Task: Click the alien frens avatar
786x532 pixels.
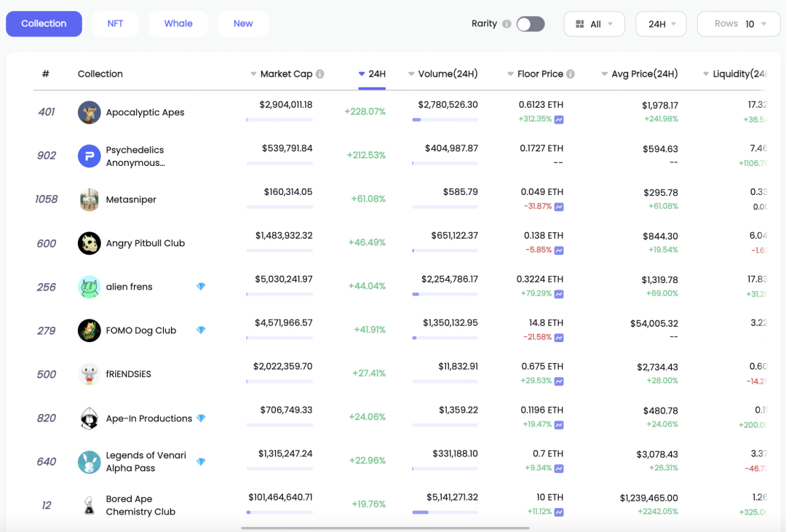Action: pyautogui.click(x=90, y=287)
